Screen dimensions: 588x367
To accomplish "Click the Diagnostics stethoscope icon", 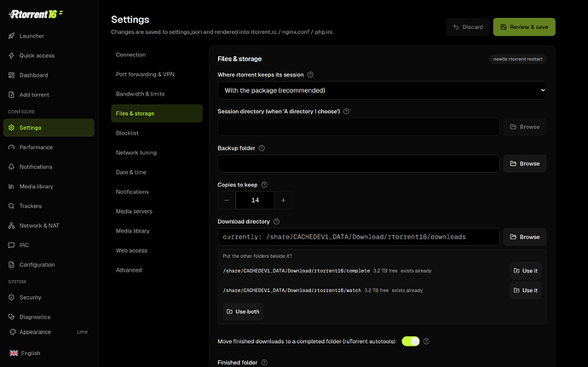I will point(11,317).
